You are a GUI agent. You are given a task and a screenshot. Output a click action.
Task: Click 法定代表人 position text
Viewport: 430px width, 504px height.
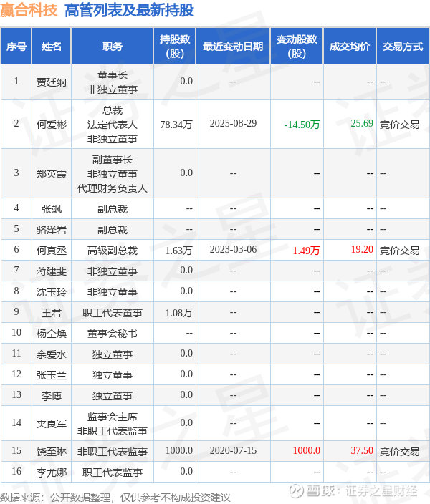112,125
